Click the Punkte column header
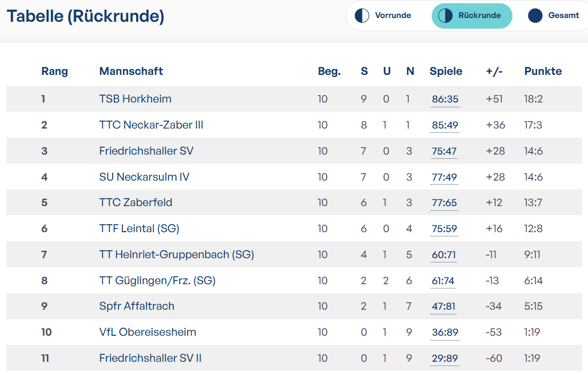 tap(543, 71)
